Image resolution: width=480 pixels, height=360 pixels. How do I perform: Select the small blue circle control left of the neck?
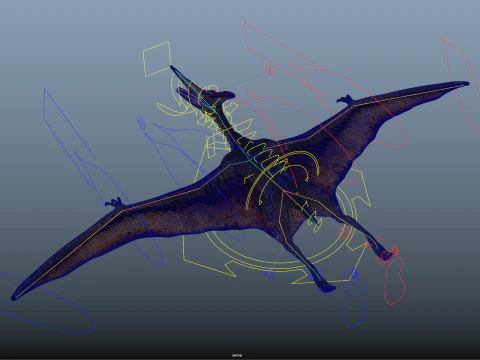point(141,123)
